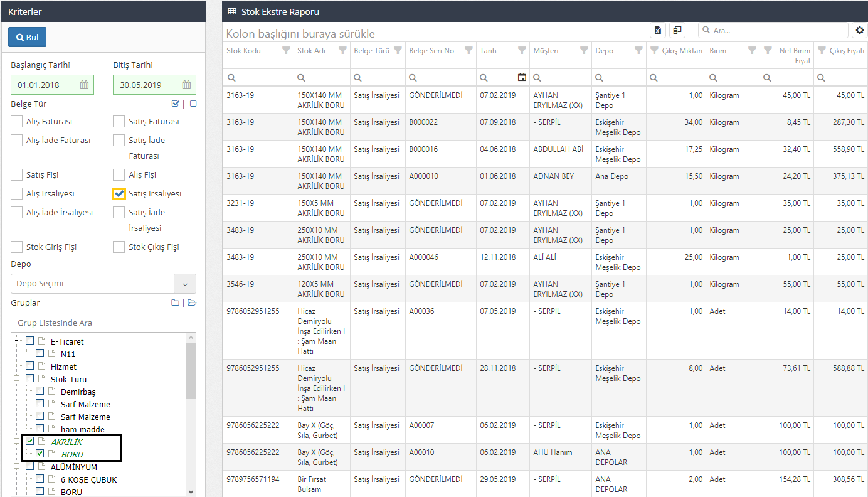
Task: Expand all groups with open-folder icon
Action: point(192,303)
